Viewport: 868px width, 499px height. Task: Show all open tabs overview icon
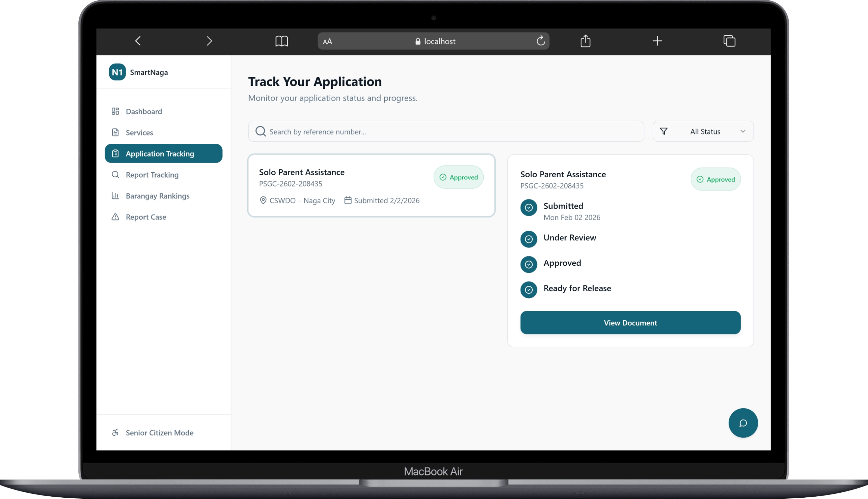729,41
